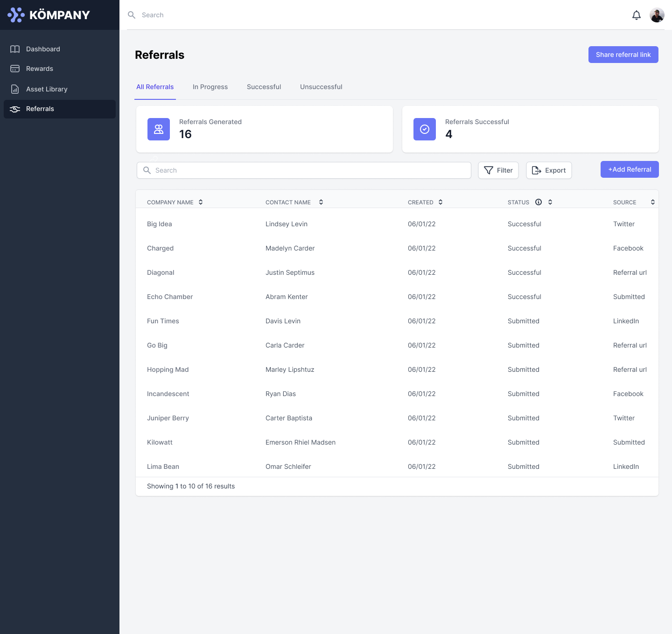
Task: Open the Dashboard sidebar icon
Action: click(x=14, y=49)
